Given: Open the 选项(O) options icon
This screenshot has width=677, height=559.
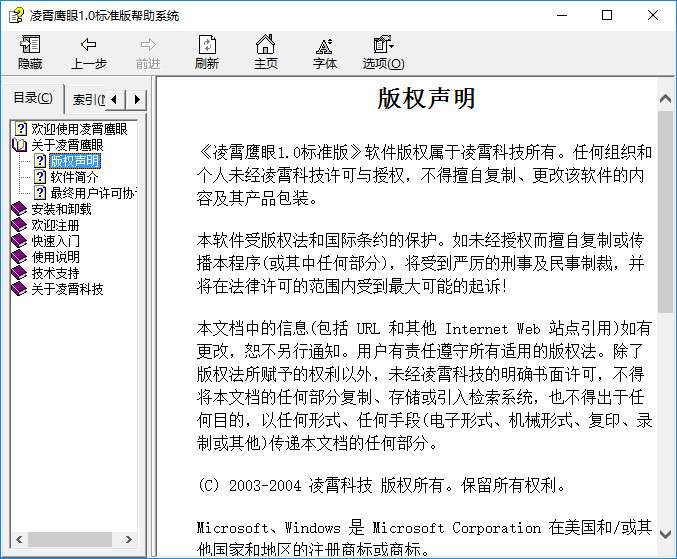Looking at the screenshot, I should pyautogui.click(x=383, y=44).
